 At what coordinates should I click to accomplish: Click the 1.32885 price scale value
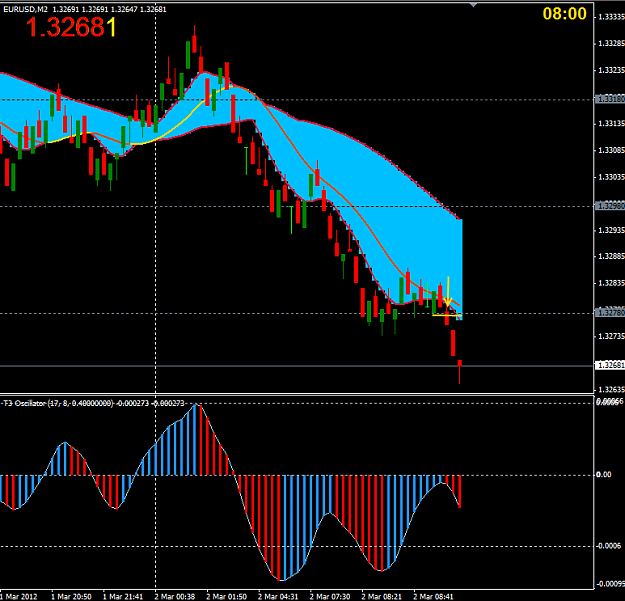coord(611,256)
